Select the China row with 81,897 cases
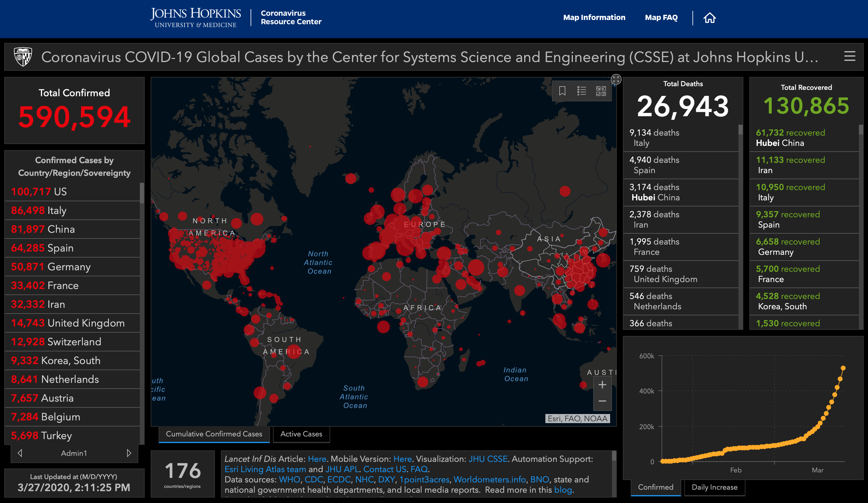This screenshot has width=868, height=503. click(x=72, y=229)
